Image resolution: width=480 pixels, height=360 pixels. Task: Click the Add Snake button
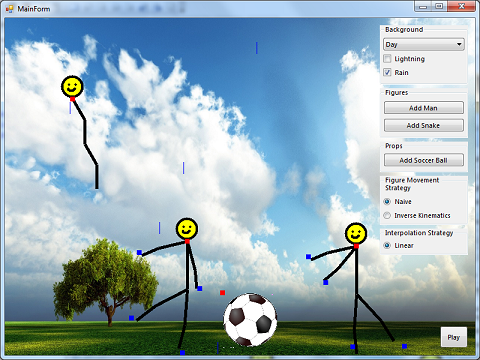pyautogui.click(x=424, y=125)
